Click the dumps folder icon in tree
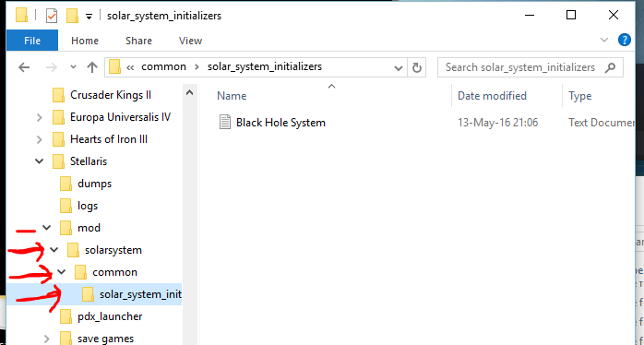Image resolution: width=644 pixels, height=345 pixels. click(x=66, y=184)
